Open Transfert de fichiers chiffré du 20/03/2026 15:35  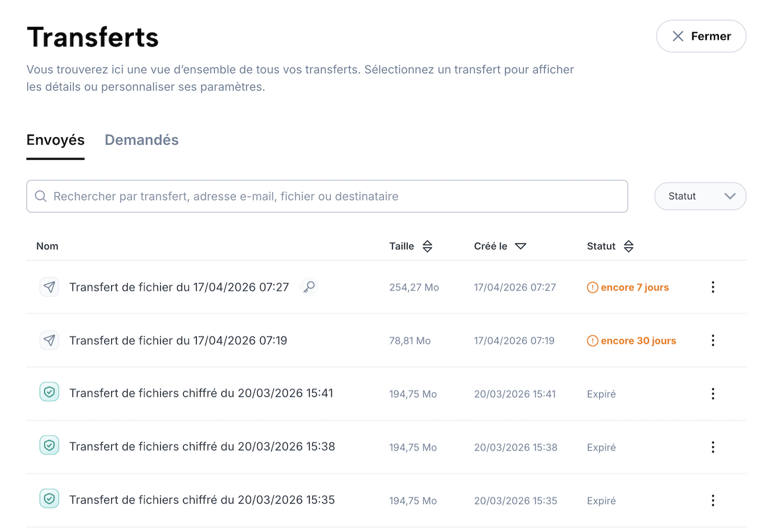pos(202,500)
